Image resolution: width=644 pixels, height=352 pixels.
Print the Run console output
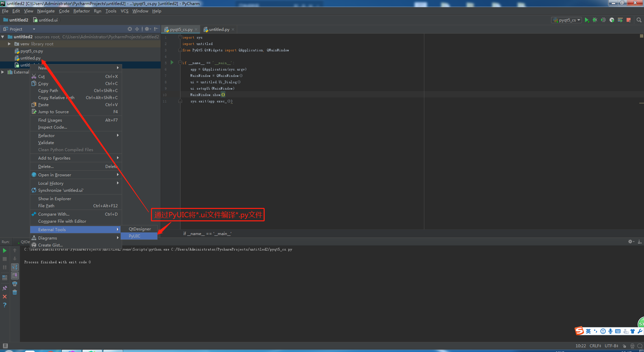pyautogui.click(x=15, y=284)
